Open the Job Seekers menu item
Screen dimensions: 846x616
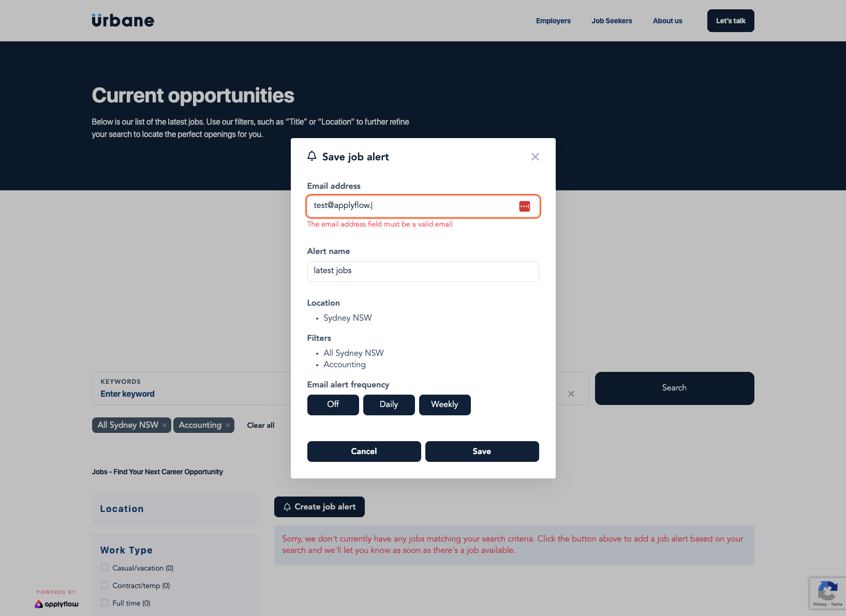point(612,21)
